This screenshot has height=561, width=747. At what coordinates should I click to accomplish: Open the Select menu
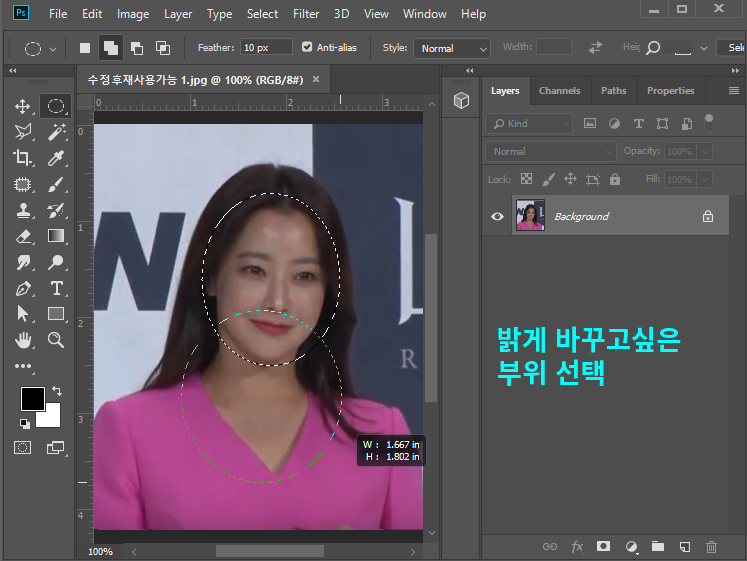(262, 14)
